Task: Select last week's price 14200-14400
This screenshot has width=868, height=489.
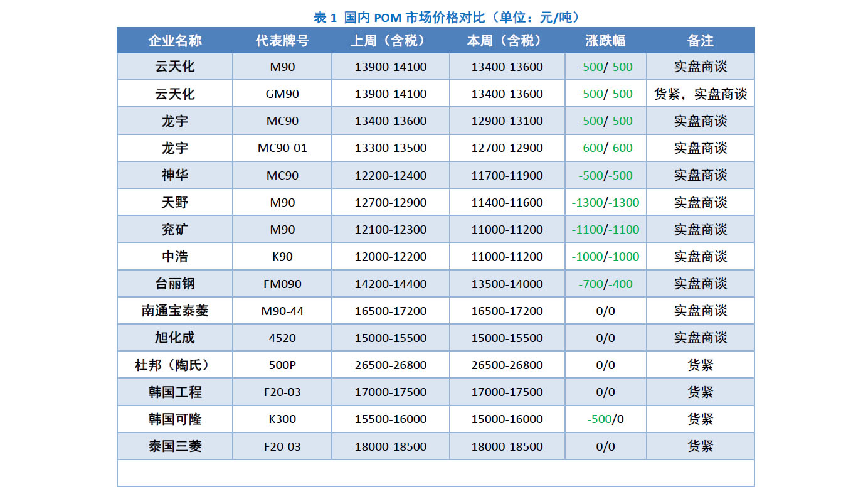Action: (x=391, y=284)
